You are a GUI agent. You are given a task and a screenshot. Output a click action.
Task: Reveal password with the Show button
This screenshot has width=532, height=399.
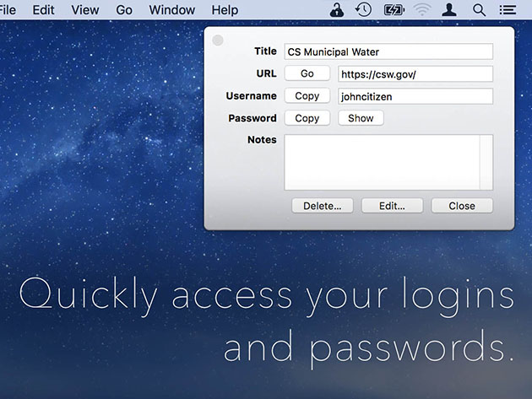[x=361, y=118]
